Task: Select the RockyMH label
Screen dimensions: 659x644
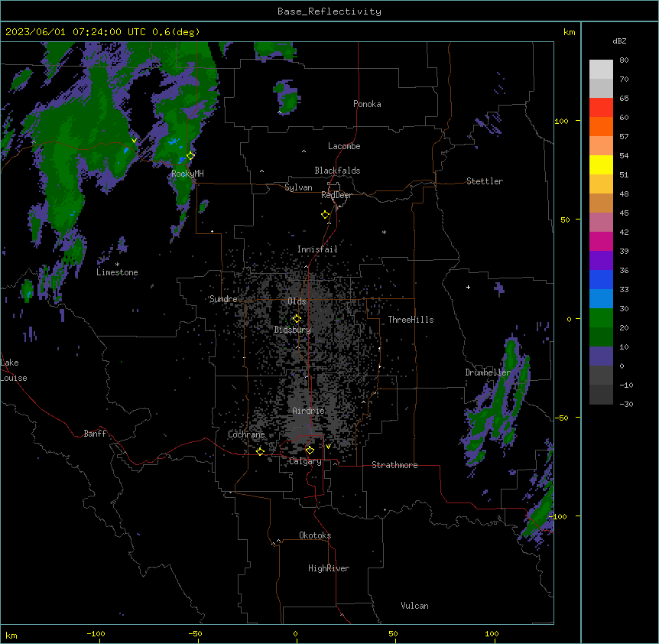Action: [187, 174]
